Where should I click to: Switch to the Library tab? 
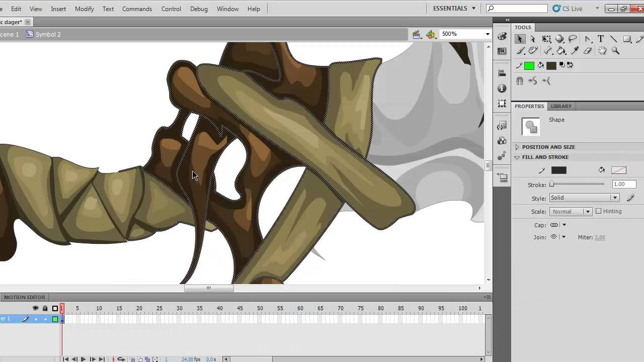[561, 106]
